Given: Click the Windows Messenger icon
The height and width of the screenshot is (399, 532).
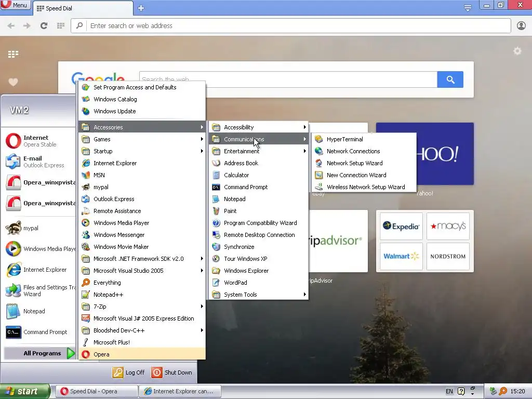Looking at the screenshot, I should [x=86, y=235].
